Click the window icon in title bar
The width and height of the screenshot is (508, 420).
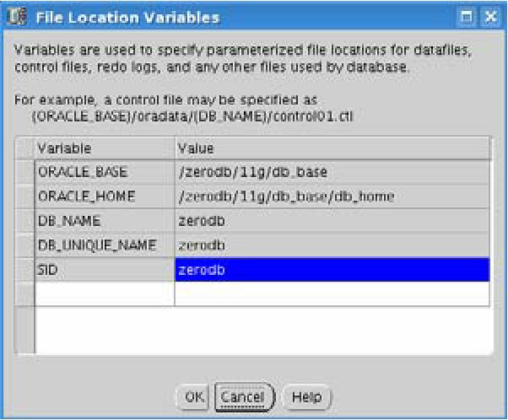17,17
